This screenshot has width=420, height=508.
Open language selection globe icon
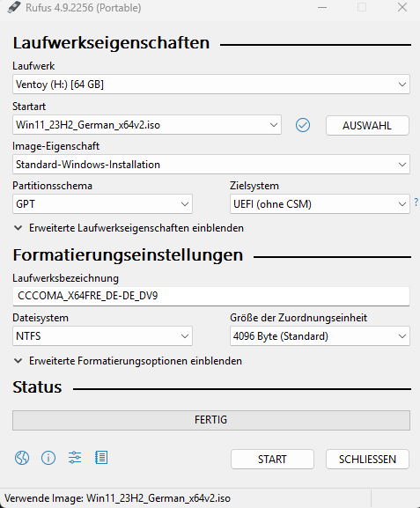pyautogui.click(x=22, y=458)
